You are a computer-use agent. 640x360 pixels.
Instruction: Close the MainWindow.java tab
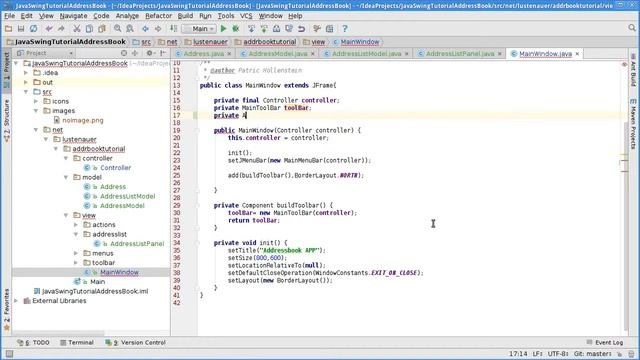577,54
